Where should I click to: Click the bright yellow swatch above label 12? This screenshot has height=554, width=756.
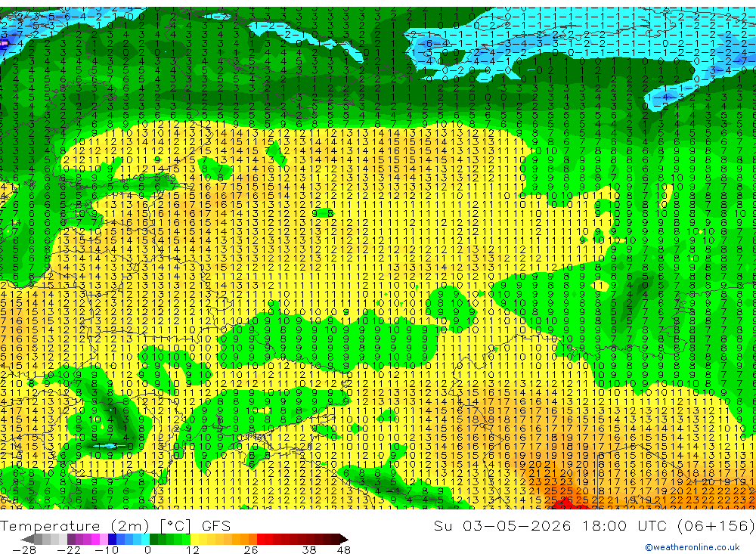[194, 540]
